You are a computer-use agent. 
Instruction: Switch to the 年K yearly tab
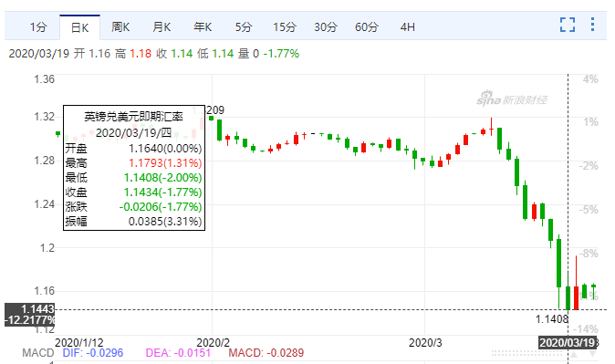203,27
